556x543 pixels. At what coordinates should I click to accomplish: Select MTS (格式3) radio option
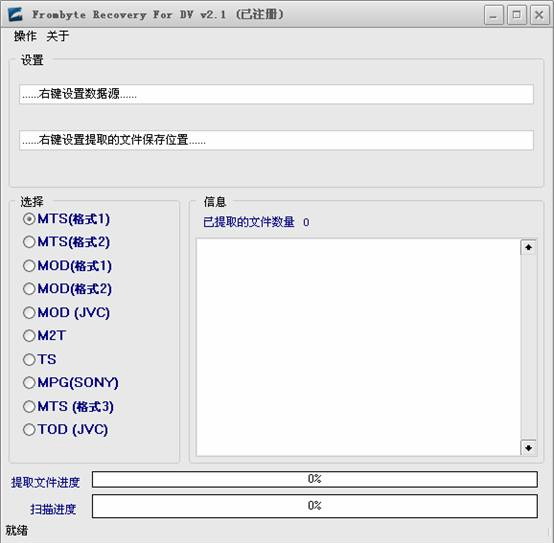click(x=68, y=406)
